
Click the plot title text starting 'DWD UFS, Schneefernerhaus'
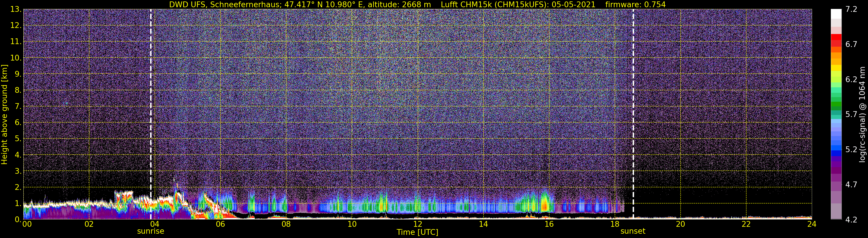[x=417, y=4]
